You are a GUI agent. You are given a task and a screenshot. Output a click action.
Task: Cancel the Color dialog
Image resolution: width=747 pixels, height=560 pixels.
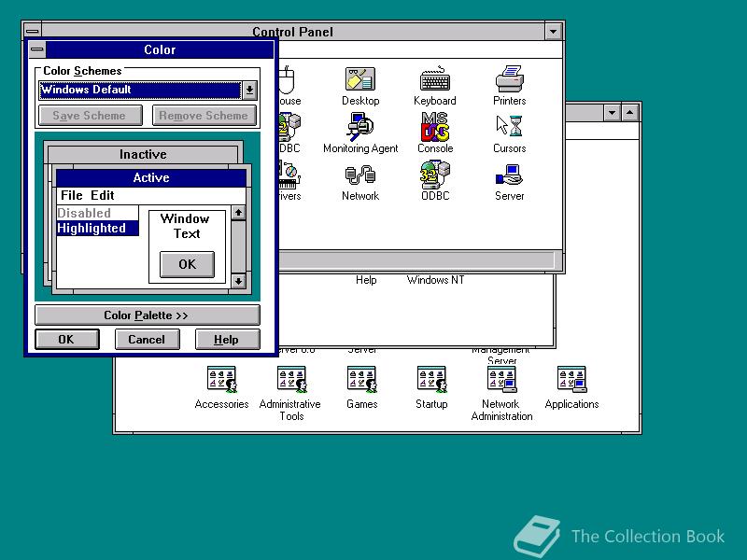tap(147, 339)
